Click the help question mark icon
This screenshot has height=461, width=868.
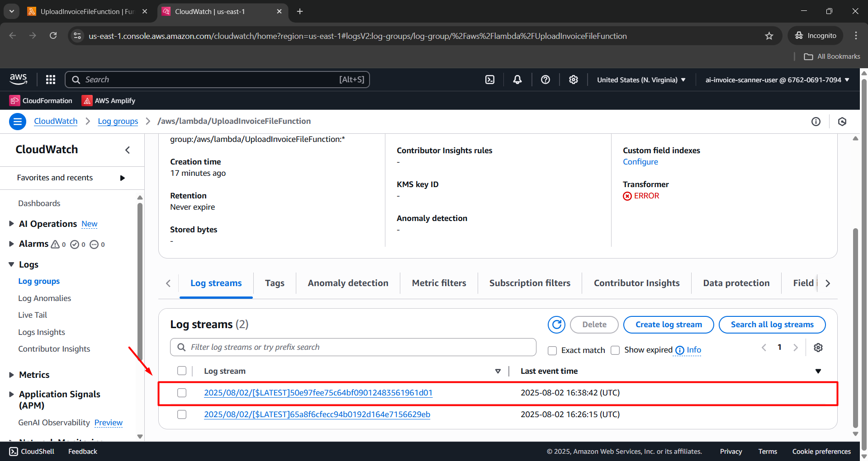tap(545, 79)
